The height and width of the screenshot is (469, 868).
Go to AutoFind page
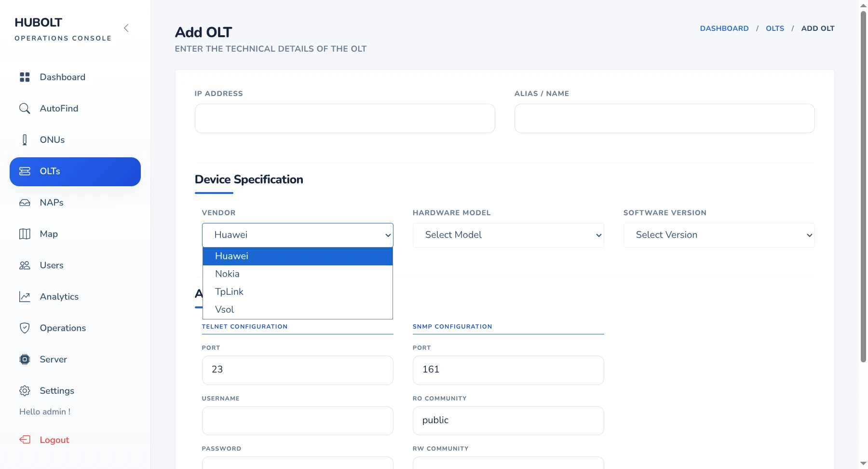tap(75, 109)
